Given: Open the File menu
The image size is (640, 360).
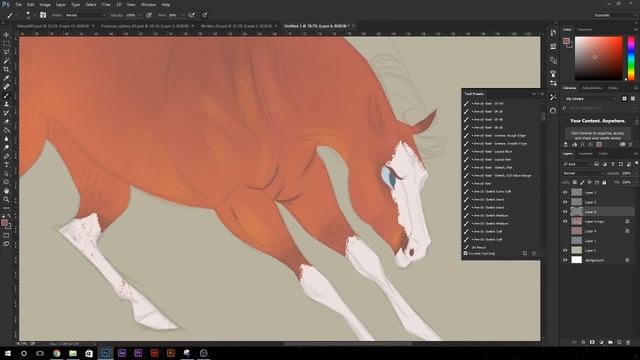Looking at the screenshot, I should (x=18, y=4).
